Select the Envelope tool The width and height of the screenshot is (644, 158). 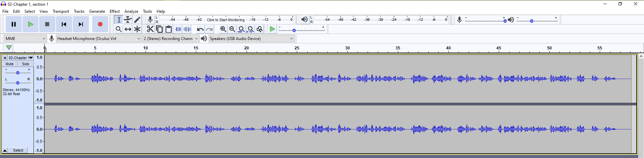128,20
